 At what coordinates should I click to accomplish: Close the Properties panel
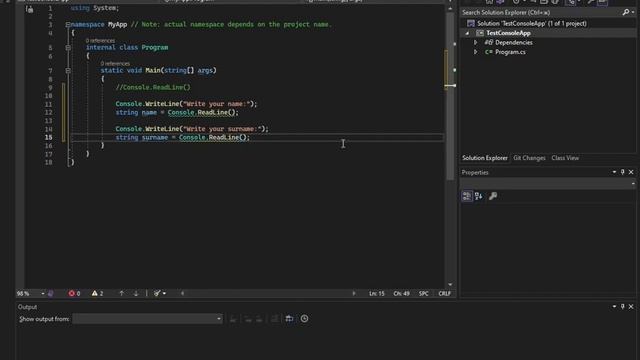631,172
